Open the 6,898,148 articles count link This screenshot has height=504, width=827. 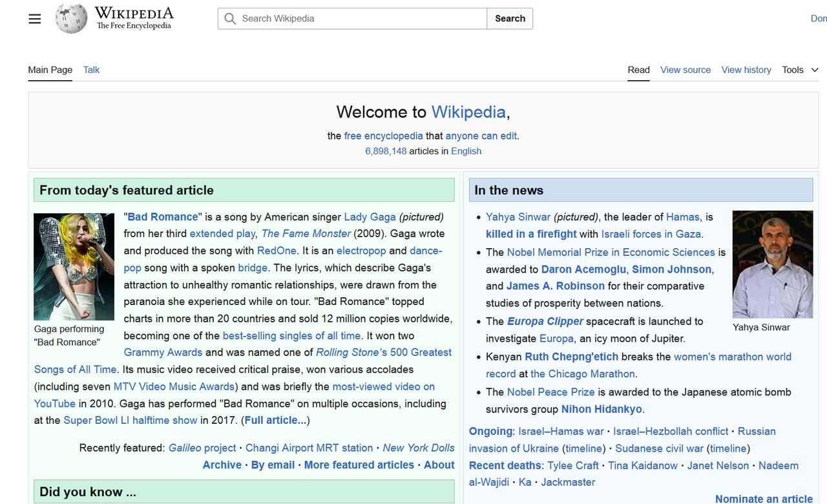386,151
